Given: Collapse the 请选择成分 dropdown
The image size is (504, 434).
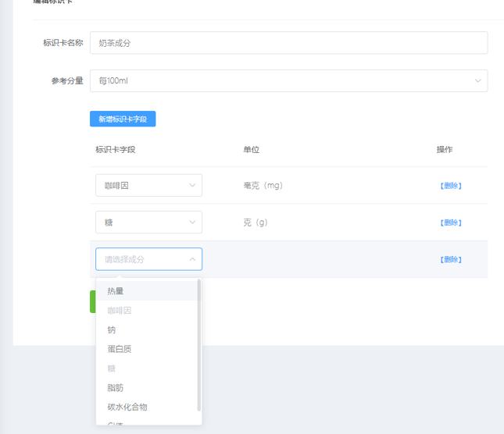Looking at the screenshot, I should coord(148,259).
